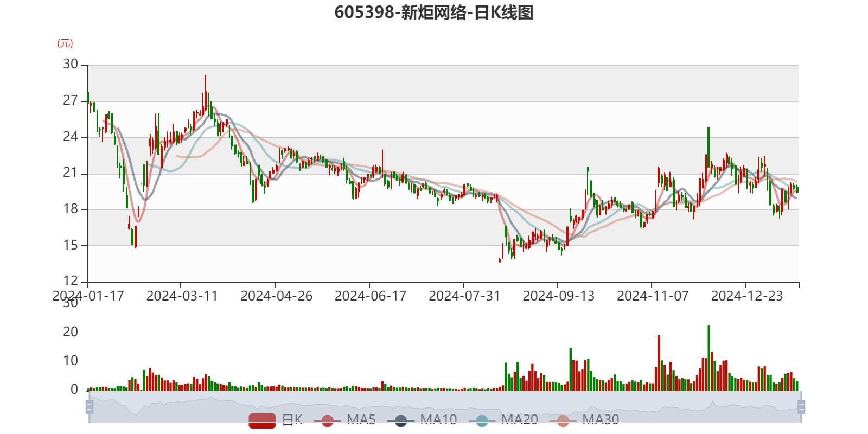The image size is (868, 434).
Task: Click the 2024-07-31 date axis label
Action: (464, 296)
